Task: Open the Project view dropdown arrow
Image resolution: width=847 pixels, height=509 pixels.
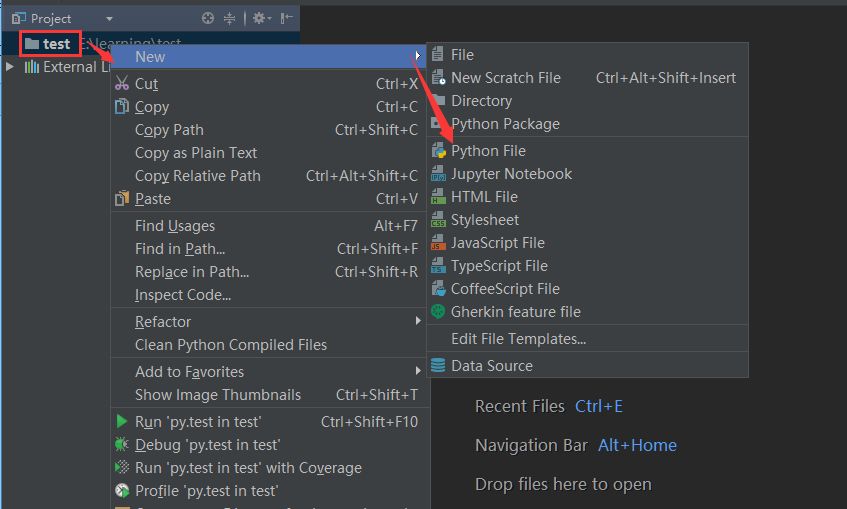Action: (x=110, y=19)
